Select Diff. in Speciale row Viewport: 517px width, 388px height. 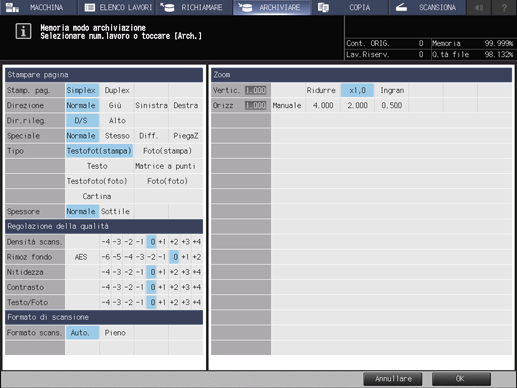pos(151,136)
